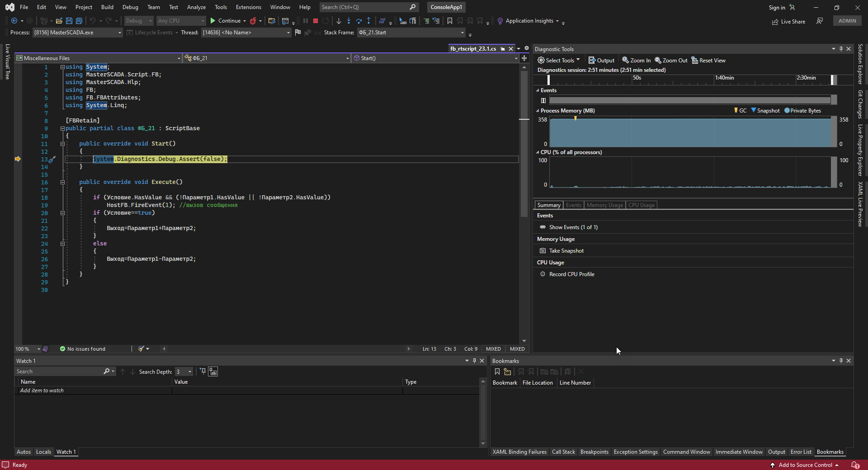Switch to the Memory Usage tab

click(x=604, y=205)
